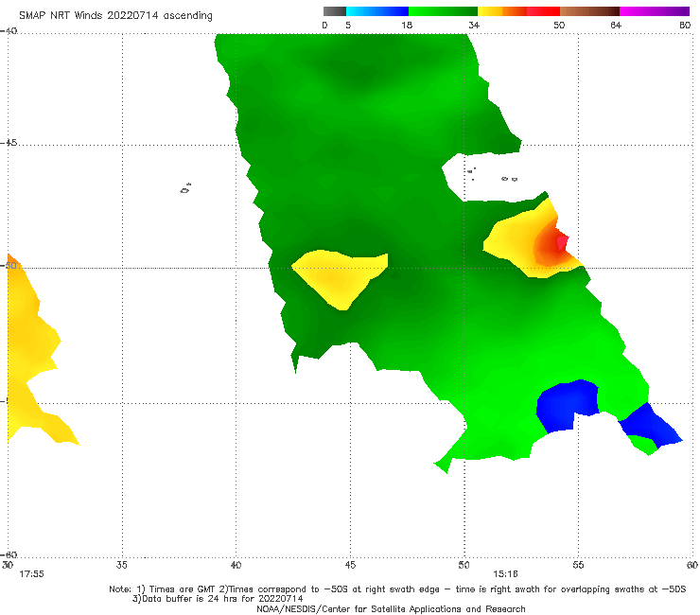
Task: Select the cyan-to-blue segment of the color bar
Action: [x=377, y=11]
